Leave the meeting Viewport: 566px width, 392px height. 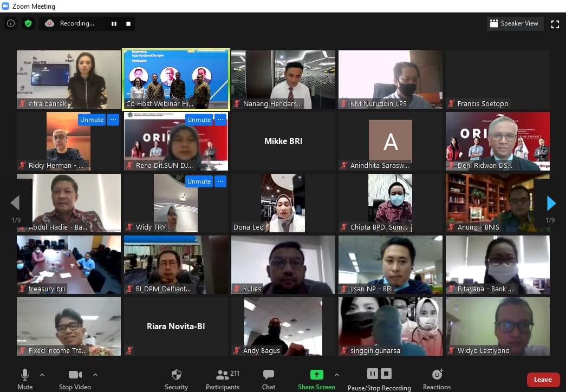point(543,380)
